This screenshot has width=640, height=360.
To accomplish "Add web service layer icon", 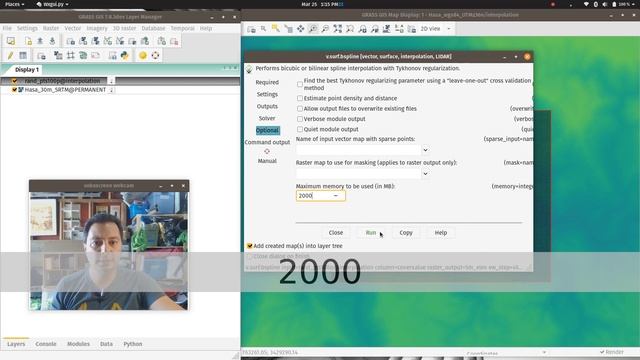I will (145, 41).
